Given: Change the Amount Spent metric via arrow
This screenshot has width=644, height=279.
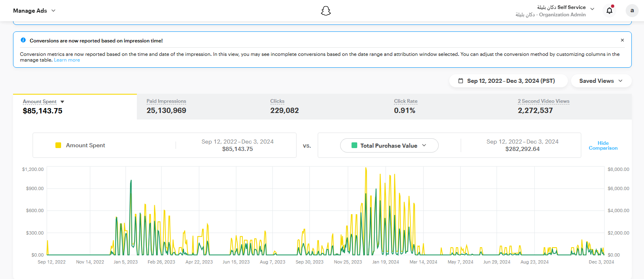Looking at the screenshot, I should click(x=62, y=102).
